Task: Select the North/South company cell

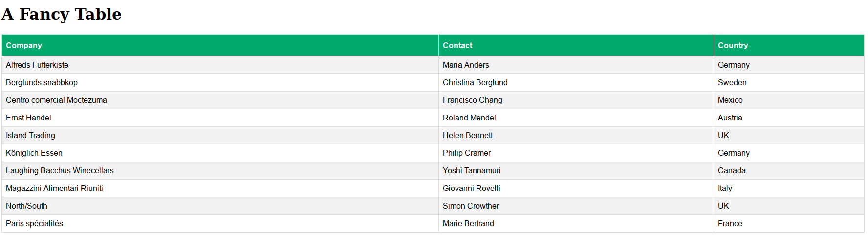Action: tap(26, 206)
